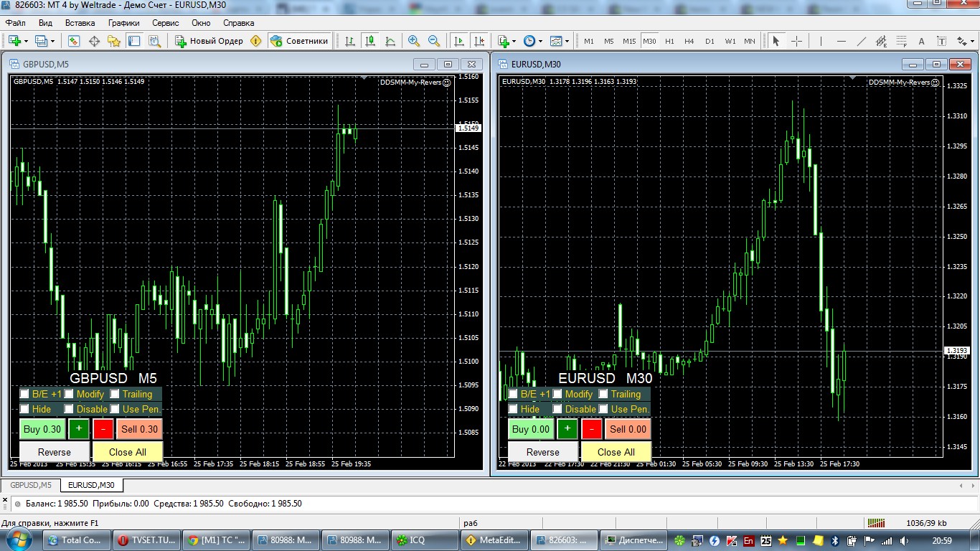Toggle chart shift icon
Screen dimensions: 980x551
[x=479, y=41]
